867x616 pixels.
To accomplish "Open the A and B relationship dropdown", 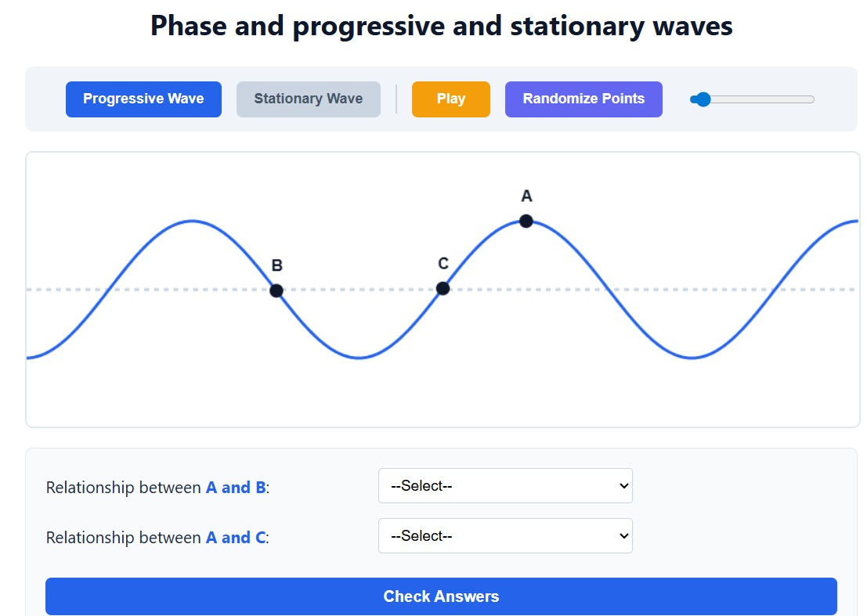I will pos(505,486).
